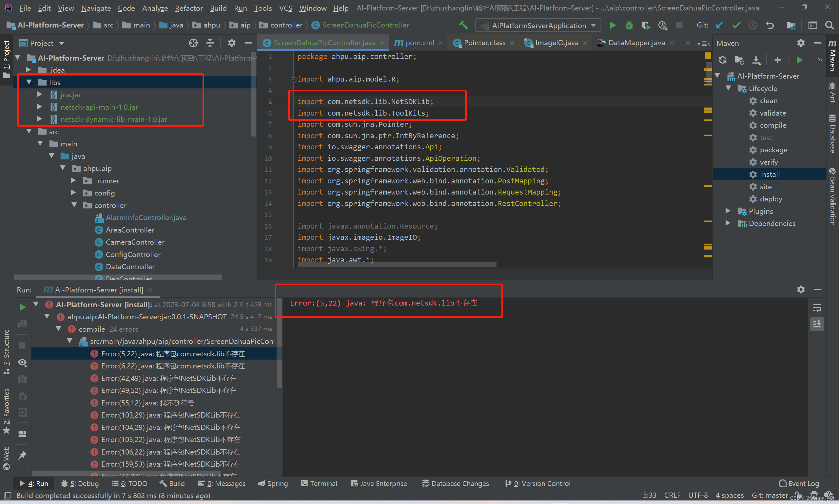Screen dimensions: 839x504
Task: Click the Git rollback icon
Action: click(770, 25)
